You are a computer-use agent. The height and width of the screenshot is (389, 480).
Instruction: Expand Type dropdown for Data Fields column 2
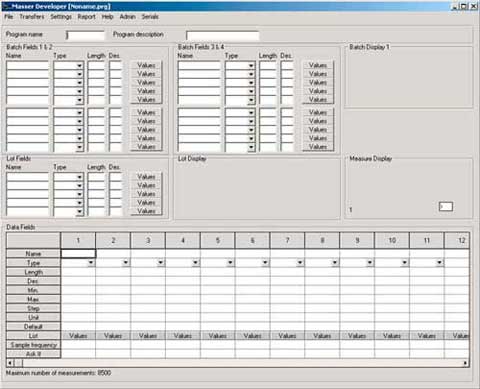pyautogui.click(x=126, y=263)
